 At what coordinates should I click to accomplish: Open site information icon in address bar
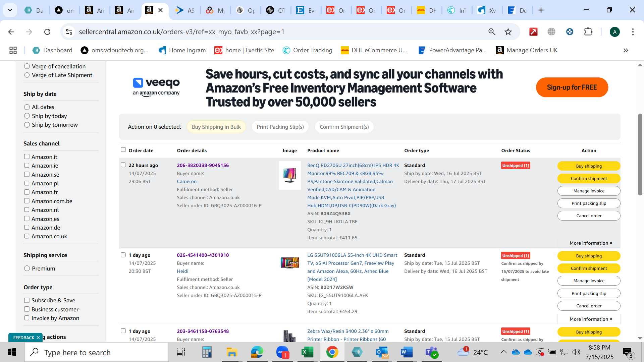(69, 32)
